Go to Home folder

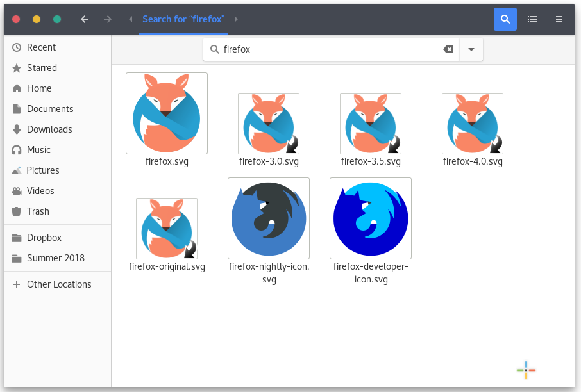click(39, 88)
